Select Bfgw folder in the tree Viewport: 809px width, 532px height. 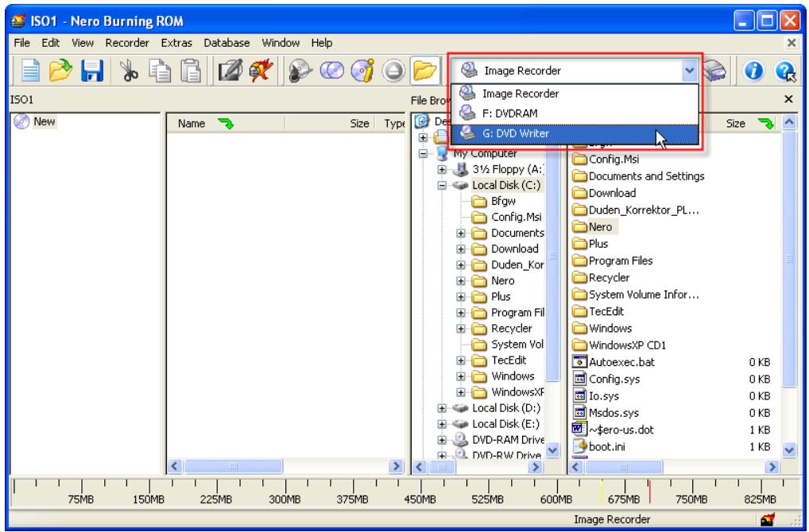(503, 201)
